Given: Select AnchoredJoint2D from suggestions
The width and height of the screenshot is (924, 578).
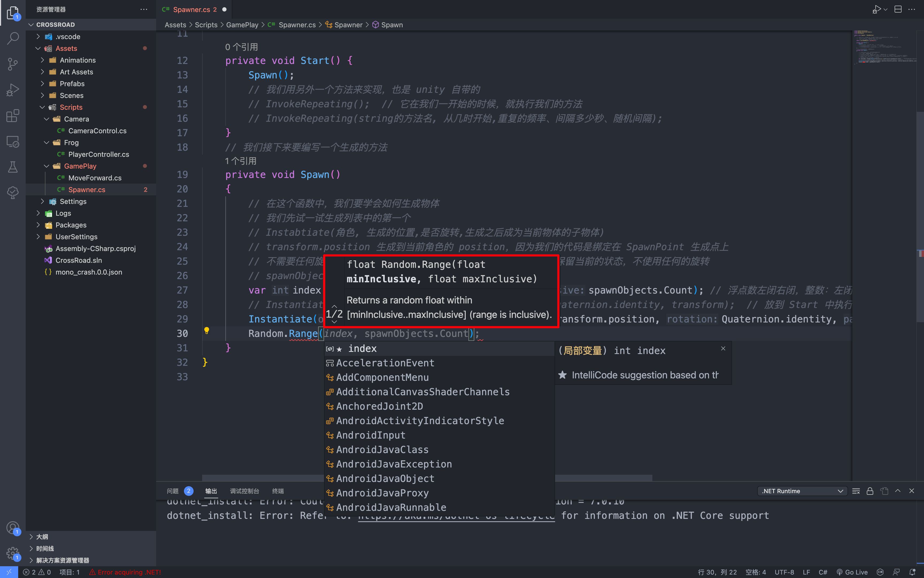Looking at the screenshot, I should click(x=439, y=406).
